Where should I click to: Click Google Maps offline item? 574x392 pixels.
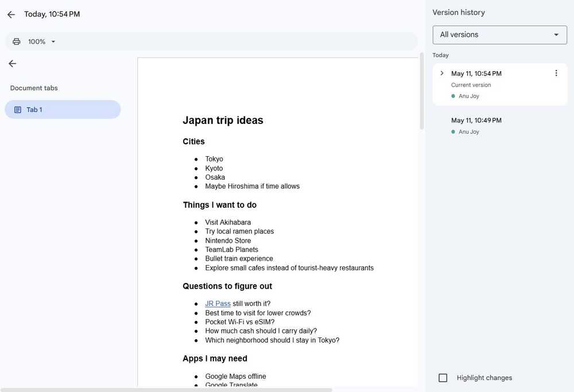235,377
